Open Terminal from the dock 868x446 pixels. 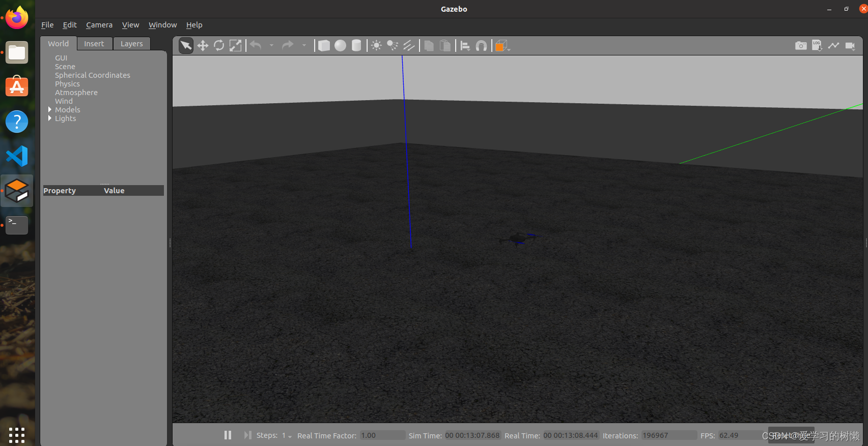17,225
